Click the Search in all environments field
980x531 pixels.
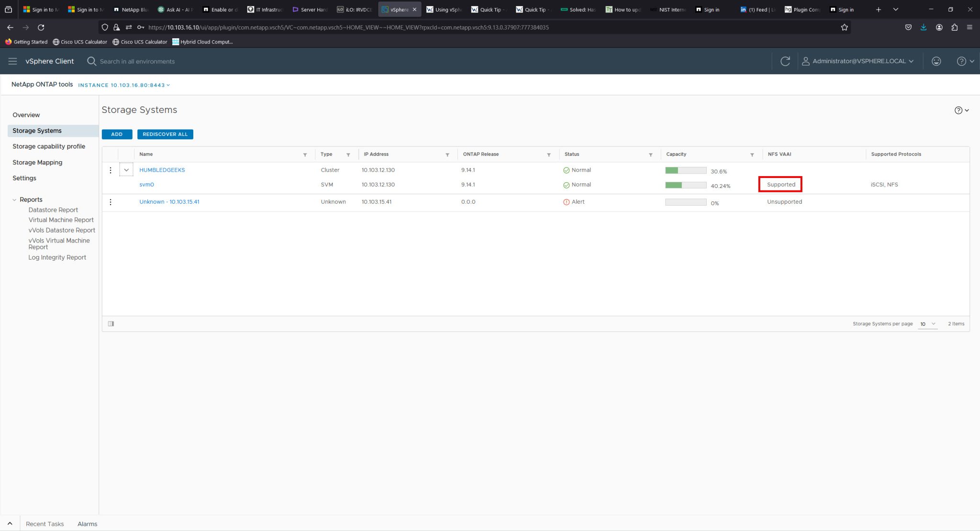137,61
